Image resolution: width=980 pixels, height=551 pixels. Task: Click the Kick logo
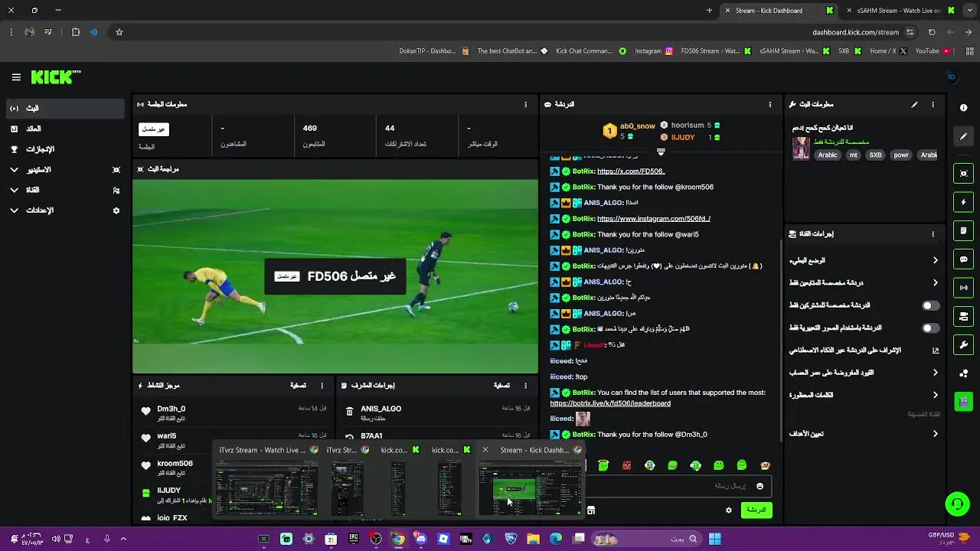coord(55,77)
